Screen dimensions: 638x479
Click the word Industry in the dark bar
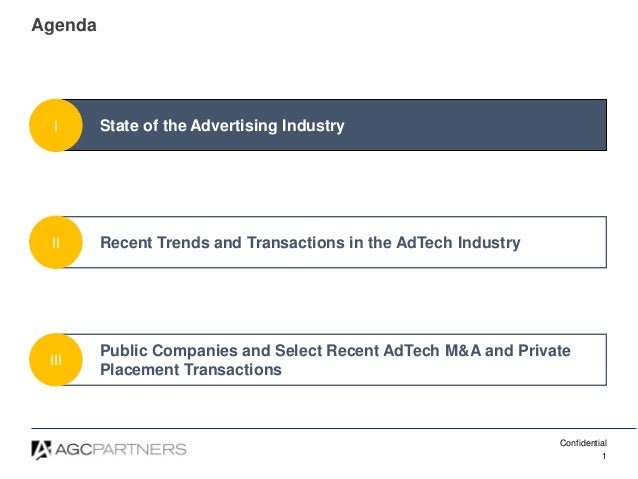[x=313, y=125]
